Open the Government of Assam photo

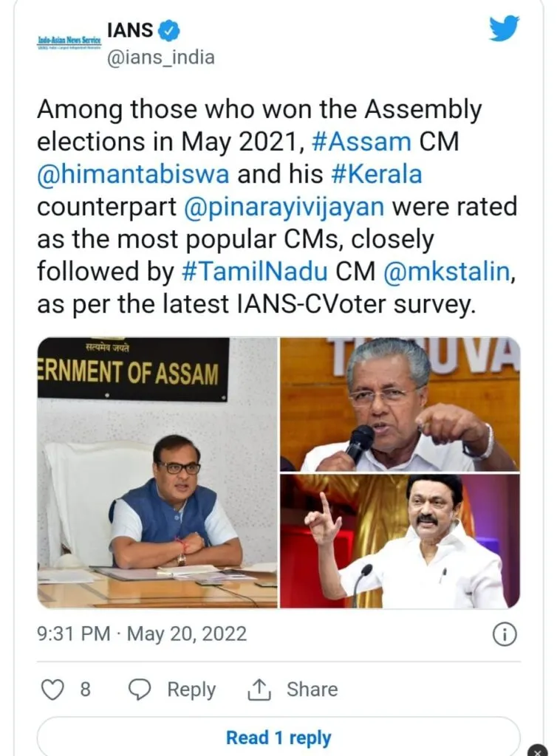157,472
